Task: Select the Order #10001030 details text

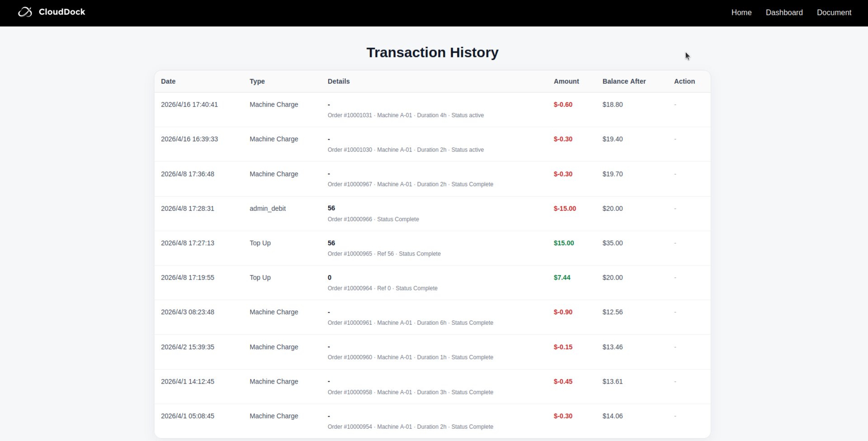Action: tap(406, 150)
